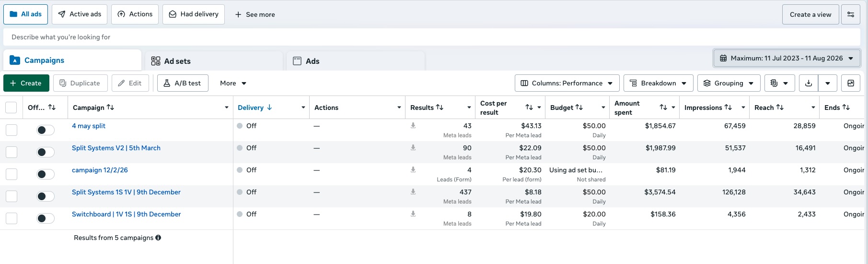The image size is (868, 264).
Task: Check the box for Split Systems 1S 1V
Action: pyautogui.click(x=12, y=196)
